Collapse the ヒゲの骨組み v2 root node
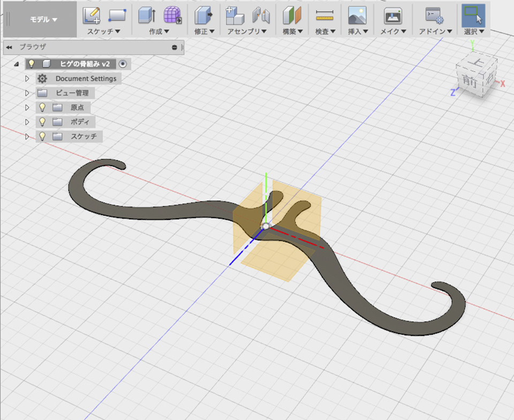This screenshot has height=420, width=514. coord(17,64)
